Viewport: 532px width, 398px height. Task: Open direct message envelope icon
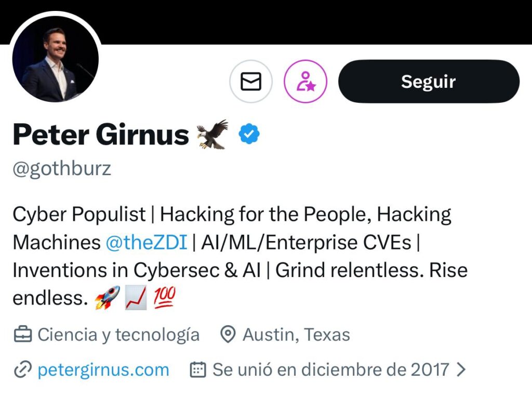(251, 82)
